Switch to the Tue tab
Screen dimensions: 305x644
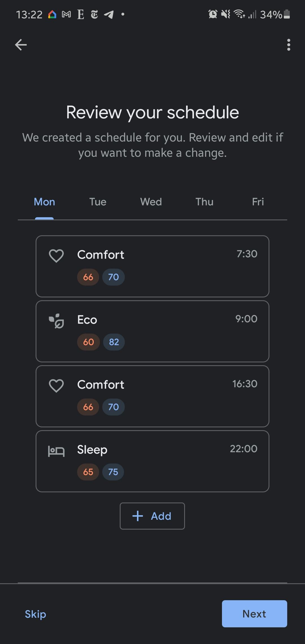98,202
